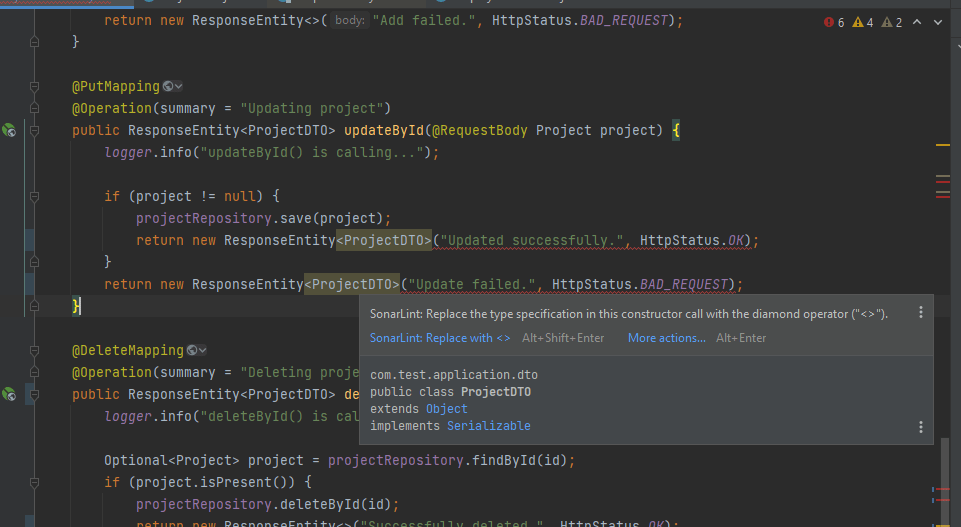961x527 pixels.
Task: Click projectRepository.save(project) call
Action: point(259,218)
